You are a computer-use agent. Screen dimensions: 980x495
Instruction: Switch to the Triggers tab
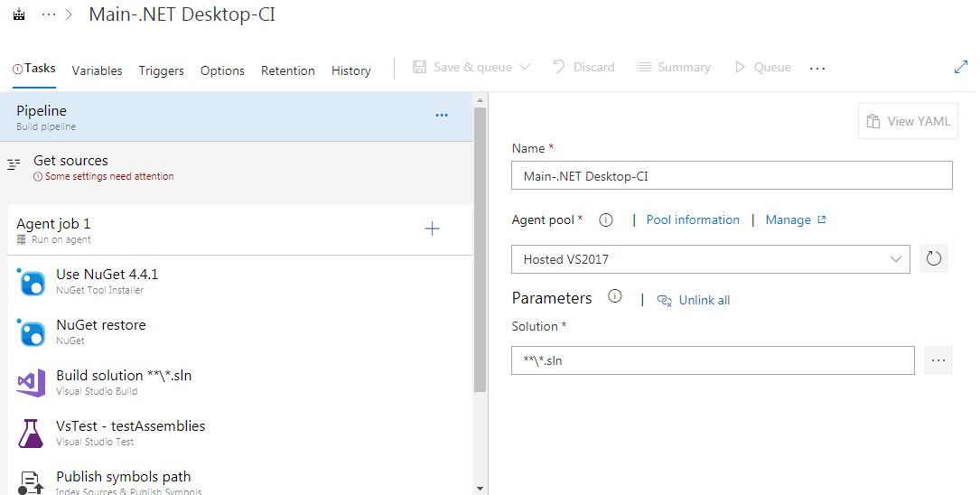tap(162, 70)
